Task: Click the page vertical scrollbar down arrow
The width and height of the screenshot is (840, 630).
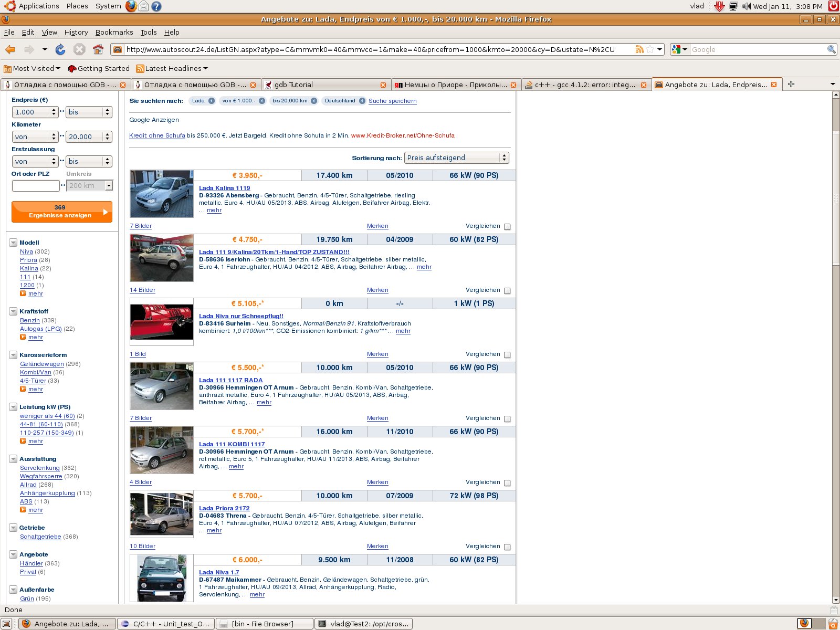Action: (836, 600)
